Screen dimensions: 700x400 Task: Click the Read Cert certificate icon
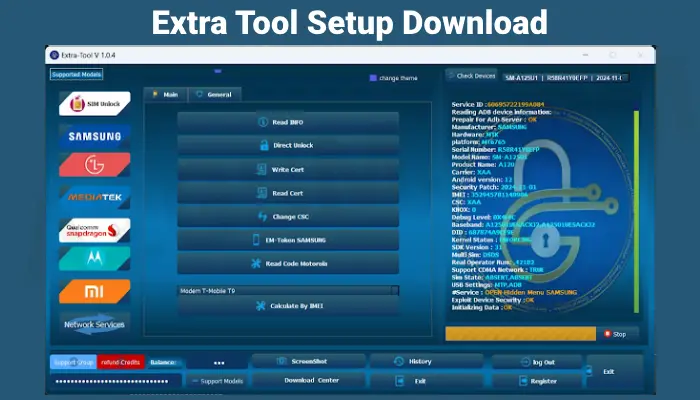[x=262, y=193]
